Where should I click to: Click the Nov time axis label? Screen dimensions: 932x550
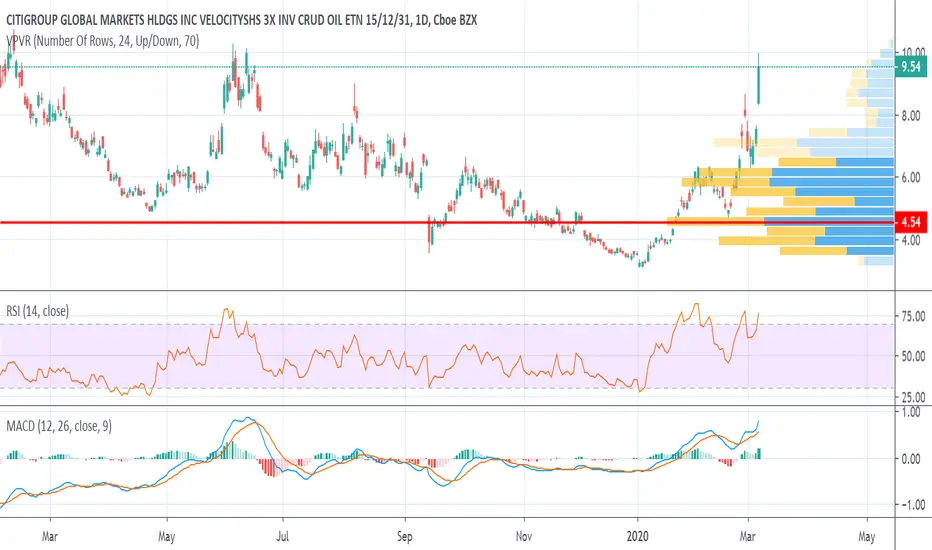524,536
